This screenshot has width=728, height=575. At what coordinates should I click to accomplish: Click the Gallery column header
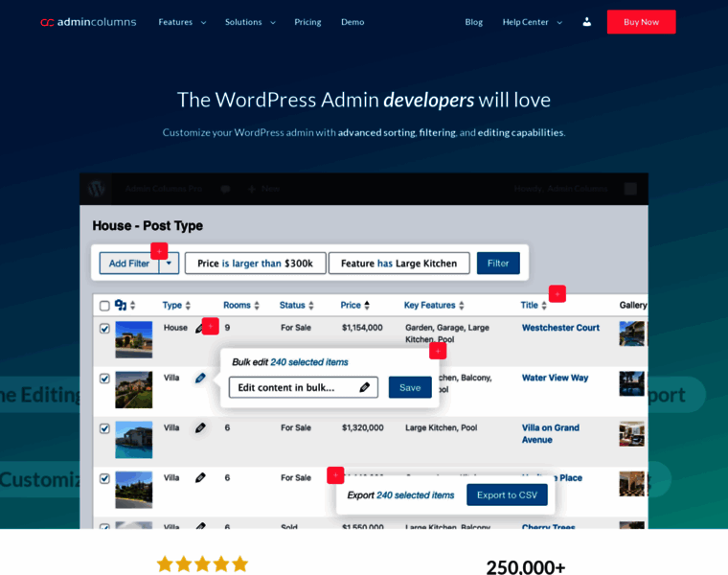[x=633, y=305]
